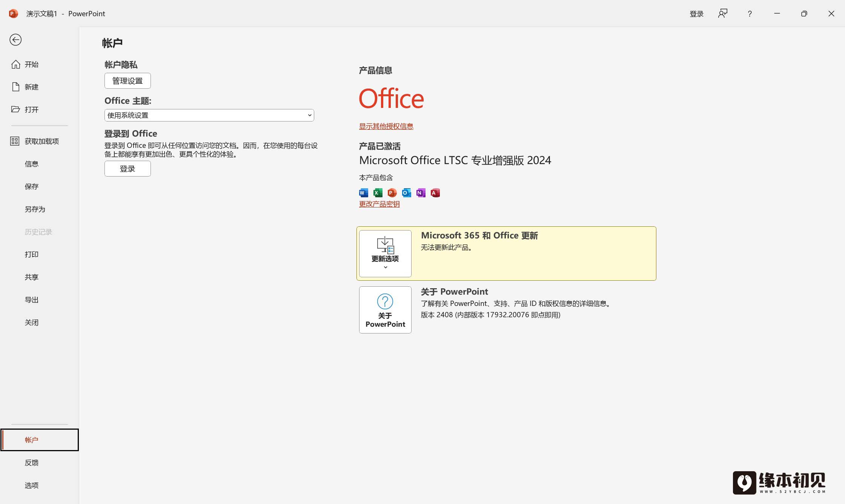
Task: Click the OneNote app icon
Action: click(421, 193)
